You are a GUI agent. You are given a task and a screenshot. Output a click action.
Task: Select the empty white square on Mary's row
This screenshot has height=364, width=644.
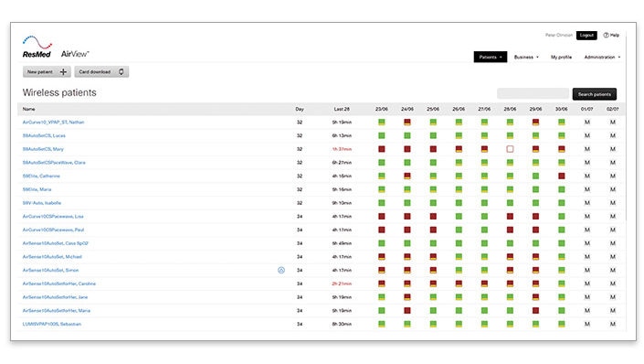(510, 149)
